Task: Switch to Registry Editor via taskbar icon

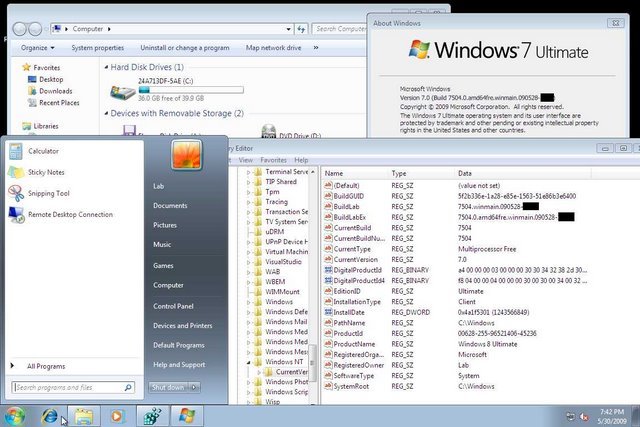Action: pyautogui.click(x=152, y=414)
